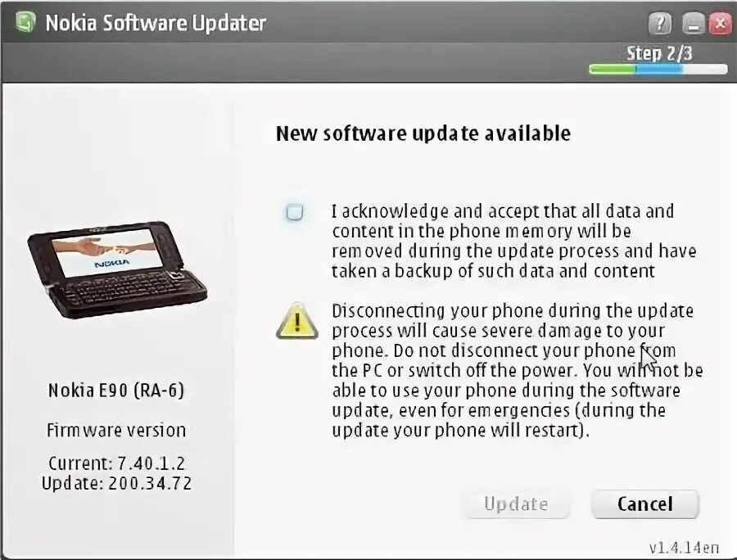Viewport: 737px width, 560px height.
Task: Click the Step 2/3 progress bar
Action: click(658, 69)
